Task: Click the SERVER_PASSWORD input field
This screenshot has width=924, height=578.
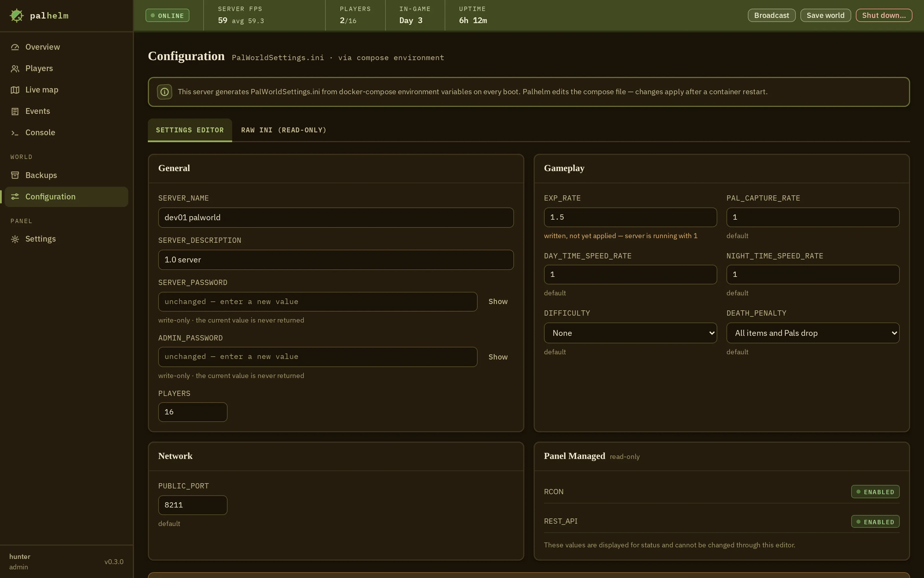Action: 318,302
